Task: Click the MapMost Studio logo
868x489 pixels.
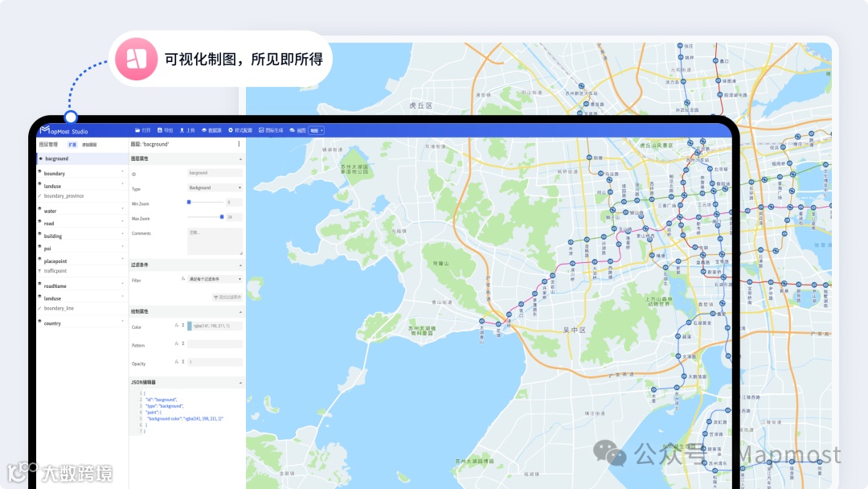Action: pos(63,131)
